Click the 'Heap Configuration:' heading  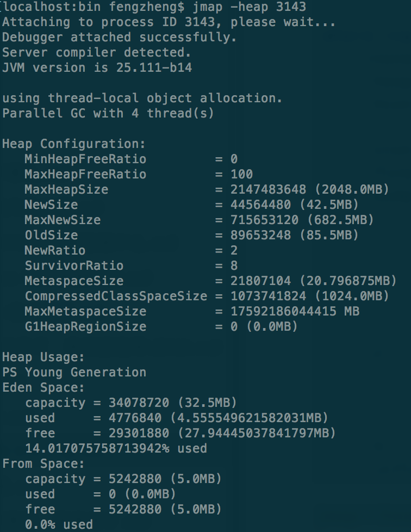tap(74, 144)
